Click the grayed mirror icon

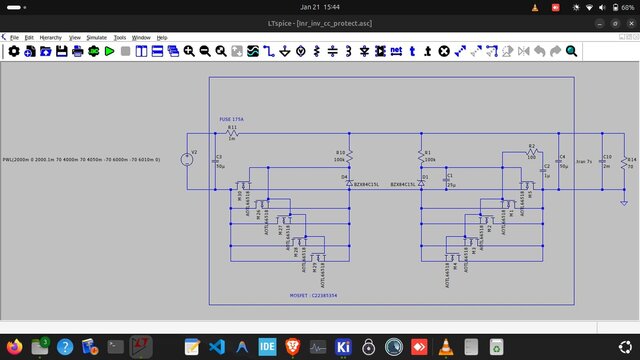524,51
